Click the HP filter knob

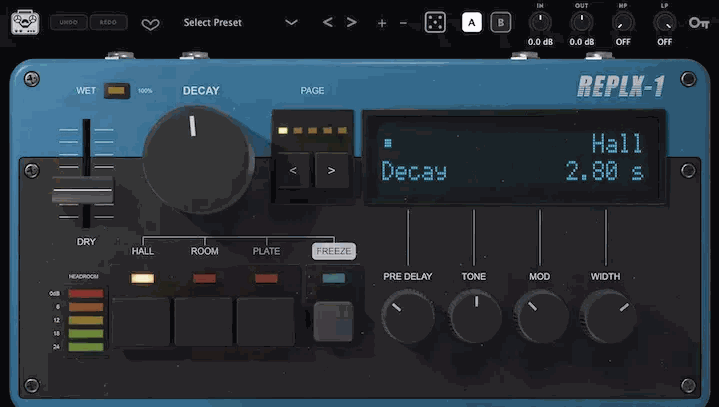(623, 22)
